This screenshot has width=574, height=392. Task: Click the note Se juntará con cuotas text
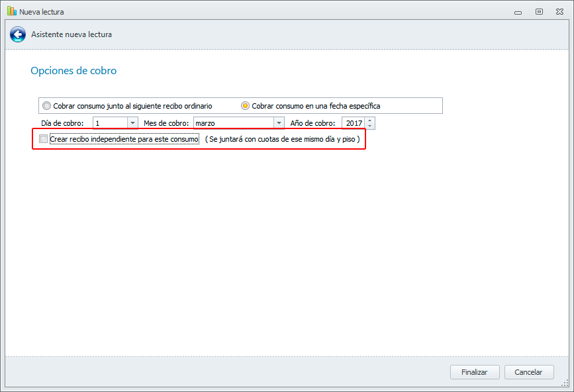coord(282,139)
